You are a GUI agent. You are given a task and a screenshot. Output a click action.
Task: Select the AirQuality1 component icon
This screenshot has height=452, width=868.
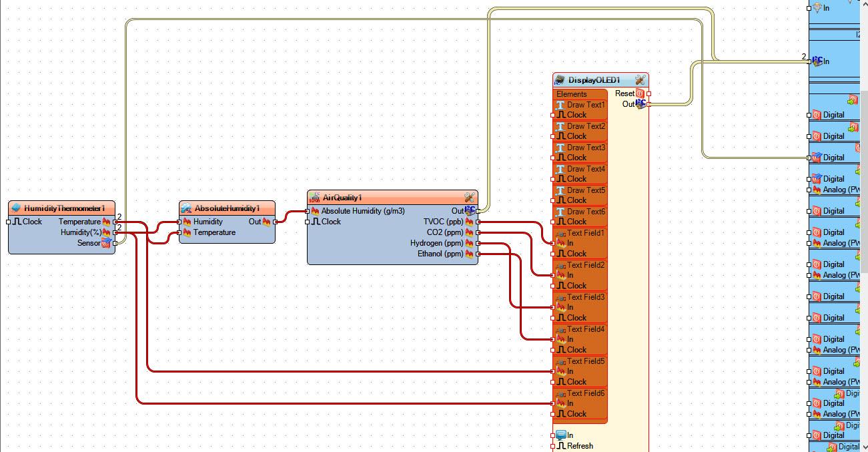click(x=314, y=198)
